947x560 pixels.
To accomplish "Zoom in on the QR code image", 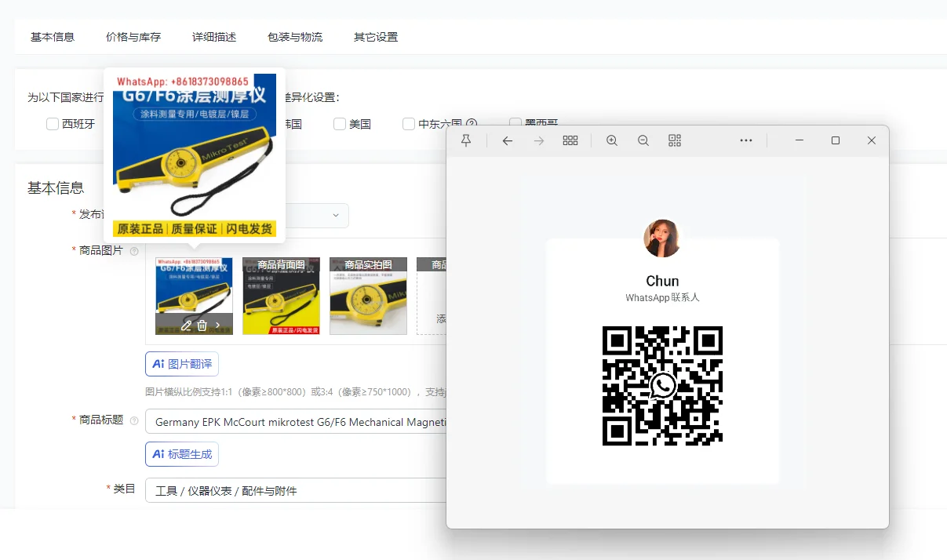I will pyautogui.click(x=612, y=140).
